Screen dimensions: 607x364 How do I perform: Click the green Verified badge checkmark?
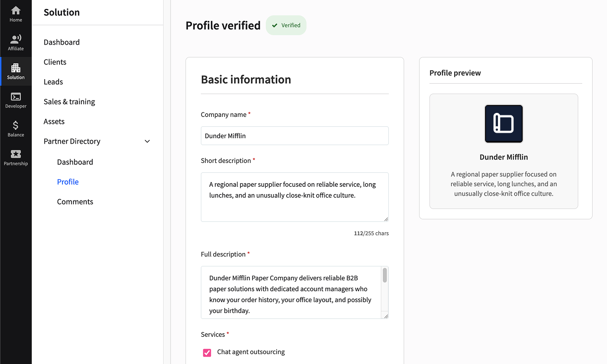(275, 26)
